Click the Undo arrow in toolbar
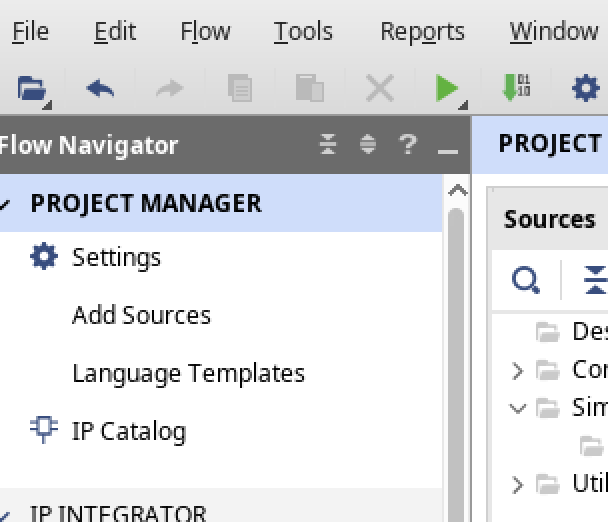Viewport: 608px width, 522px height. 100,89
